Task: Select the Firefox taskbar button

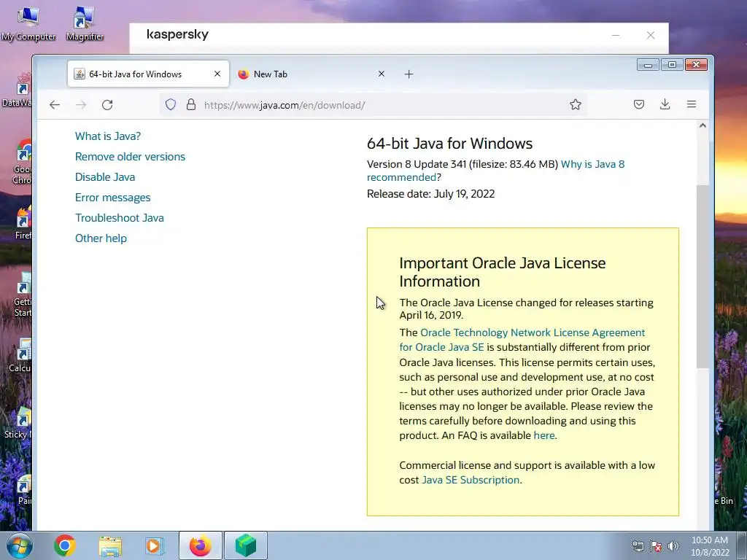Action: tap(200, 545)
